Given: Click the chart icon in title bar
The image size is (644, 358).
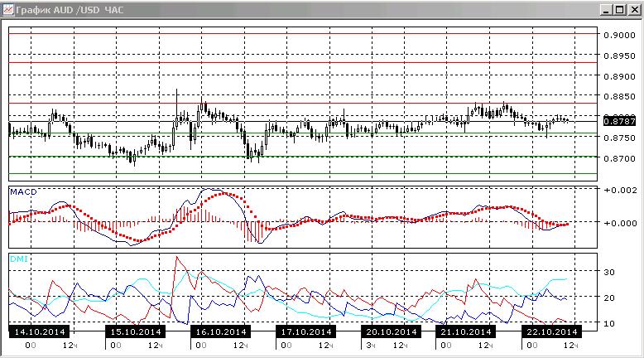Looking at the screenshot, I should click(8, 9).
